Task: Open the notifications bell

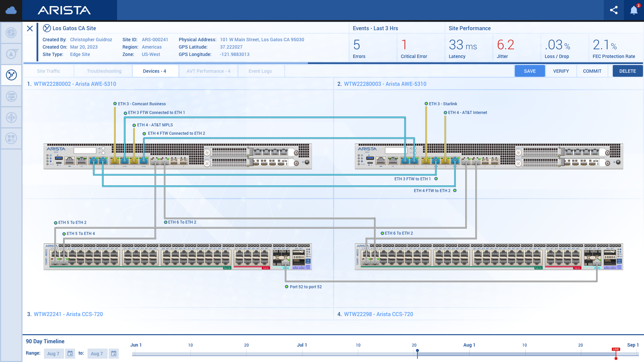Action: (634, 10)
